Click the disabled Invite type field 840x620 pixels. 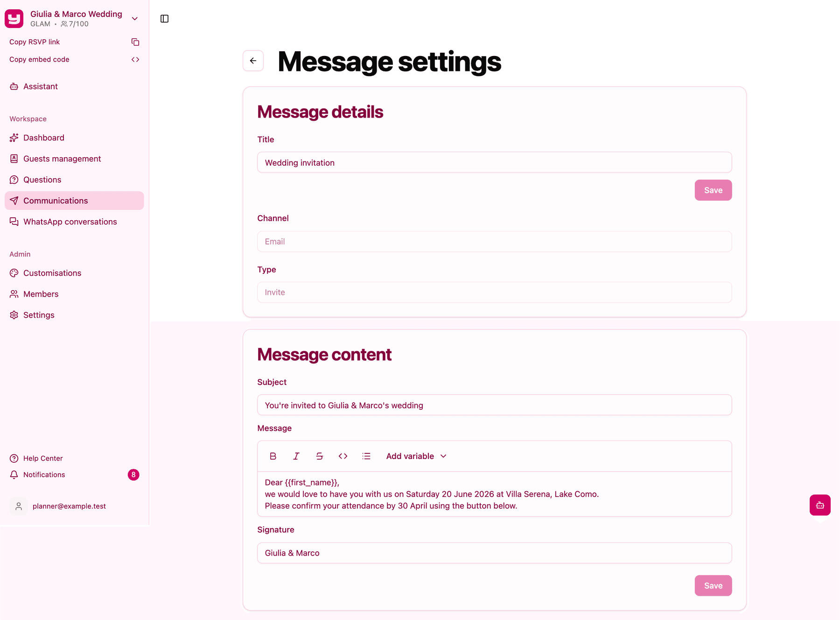click(494, 293)
